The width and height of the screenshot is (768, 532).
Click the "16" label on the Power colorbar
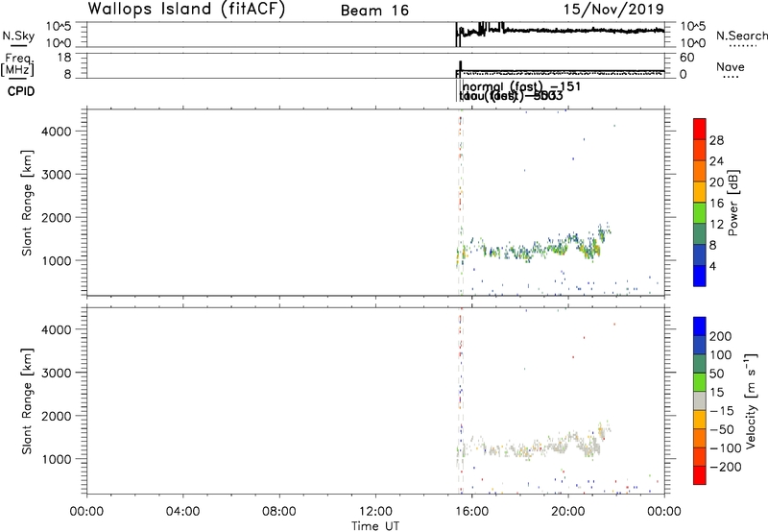(716, 204)
